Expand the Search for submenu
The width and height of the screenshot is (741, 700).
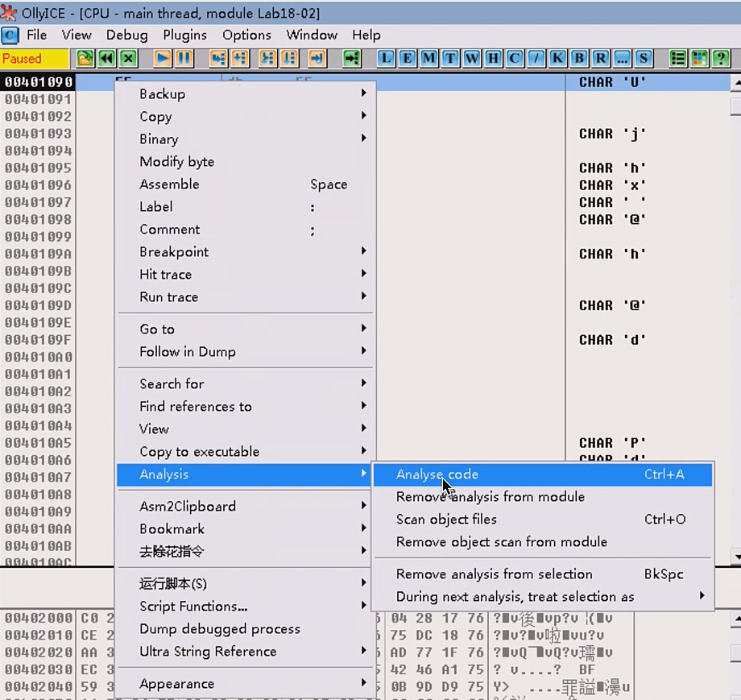[246, 383]
